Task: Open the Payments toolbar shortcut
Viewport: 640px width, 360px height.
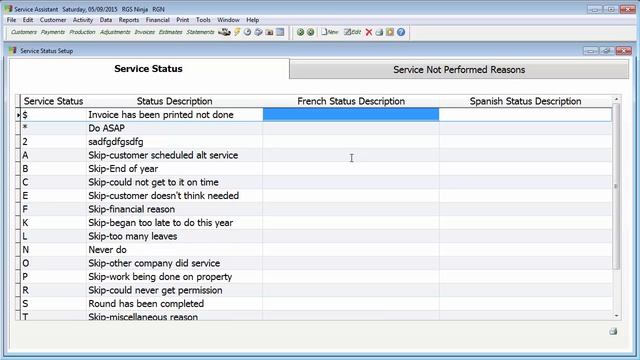Action: pyautogui.click(x=53, y=32)
